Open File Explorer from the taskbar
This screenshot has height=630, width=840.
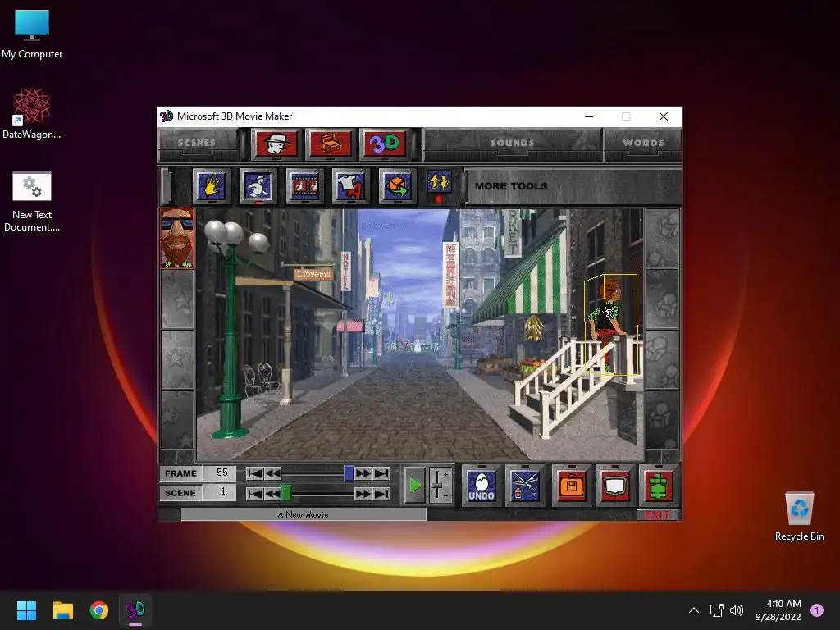(x=62, y=610)
